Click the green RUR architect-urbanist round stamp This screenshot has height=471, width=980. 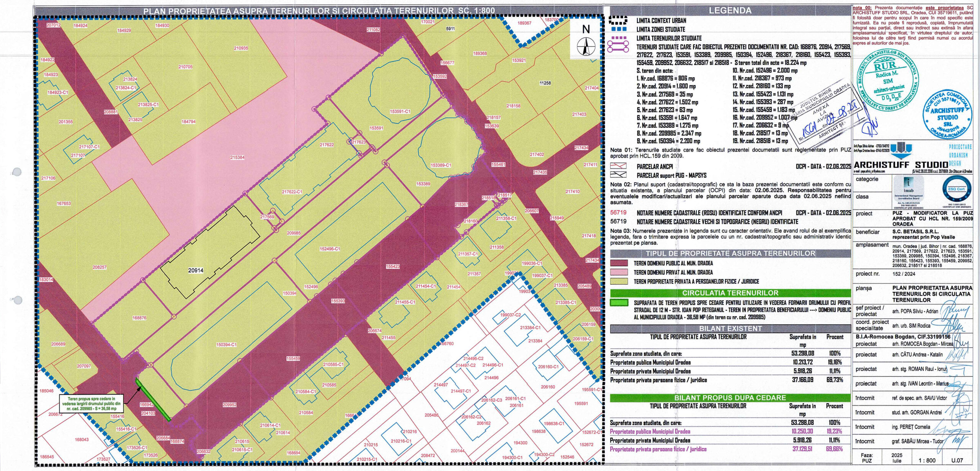tap(887, 80)
